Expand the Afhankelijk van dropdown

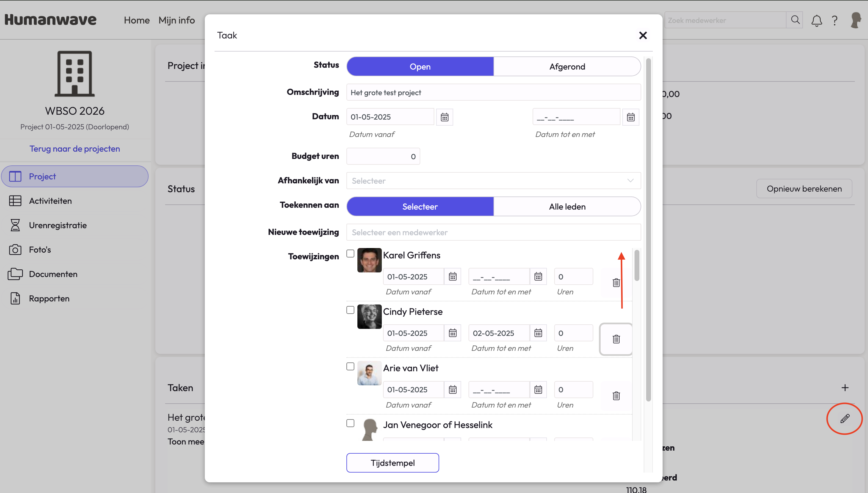[x=493, y=181]
